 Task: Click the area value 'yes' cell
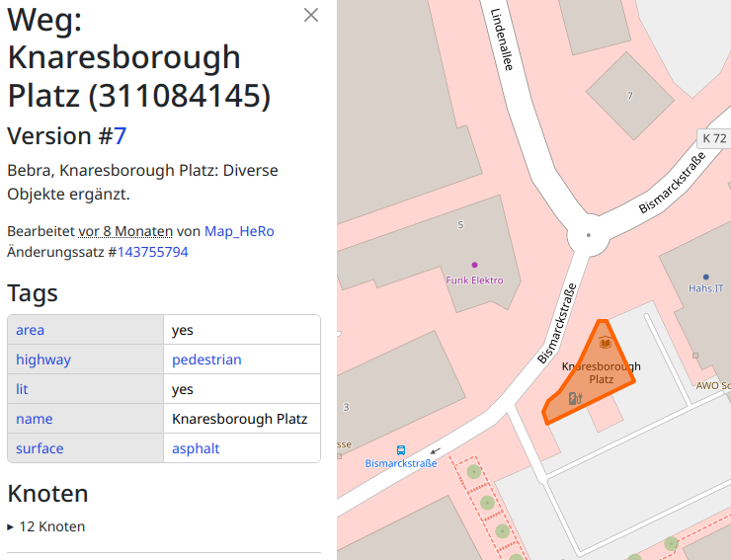pyautogui.click(x=242, y=330)
